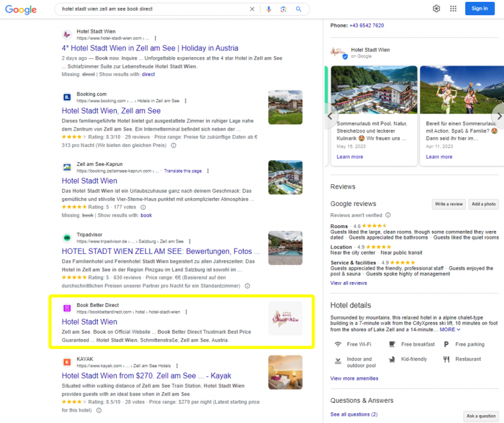Go to next post in carousel

click(499, 116)
